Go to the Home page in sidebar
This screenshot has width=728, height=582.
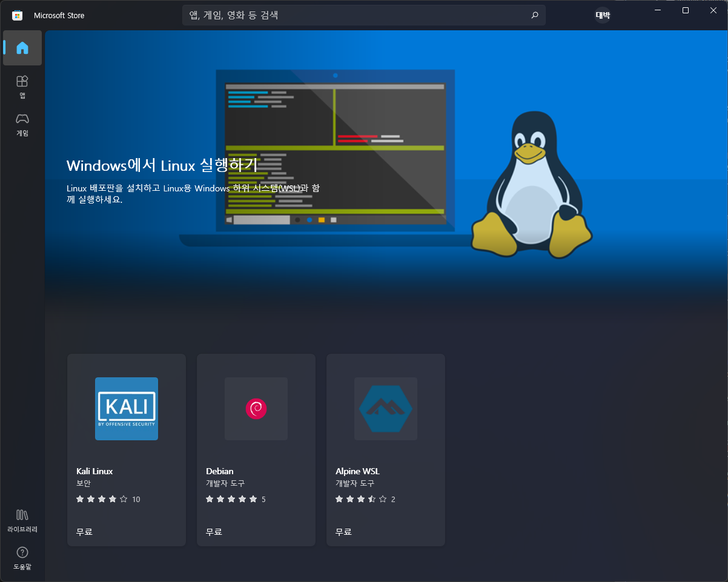click(x=22, y=48)
